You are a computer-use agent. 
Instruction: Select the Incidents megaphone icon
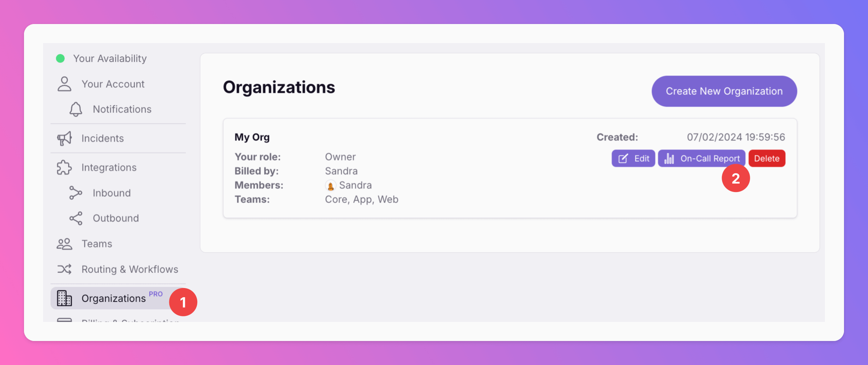click(64, 138)
